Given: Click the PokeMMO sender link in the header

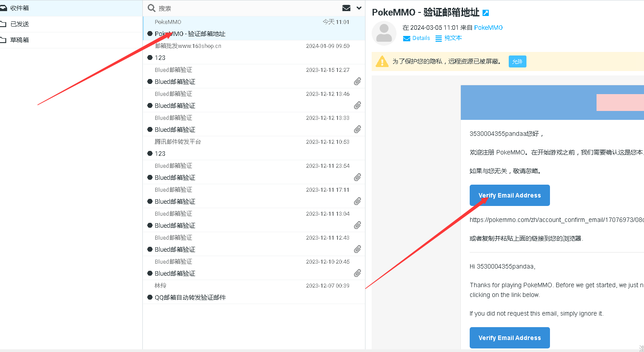Looking at the screenshot, I should click(488, 28).
